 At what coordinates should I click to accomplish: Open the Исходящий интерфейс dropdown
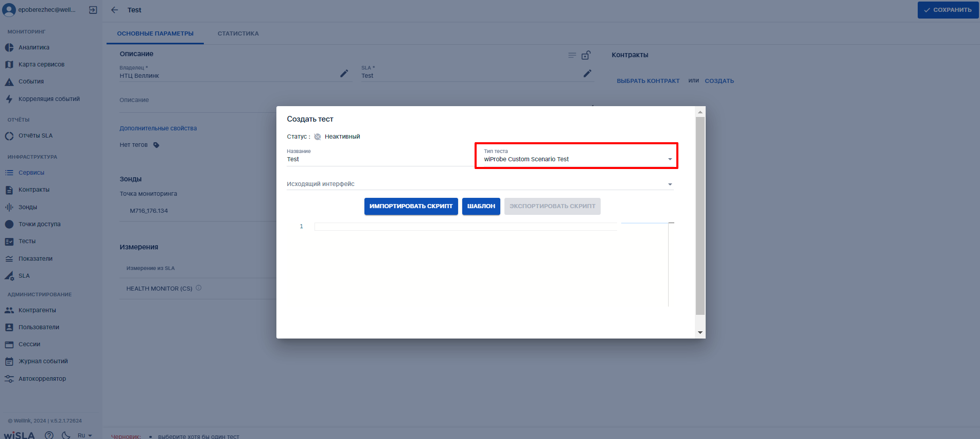coord(480,184)
